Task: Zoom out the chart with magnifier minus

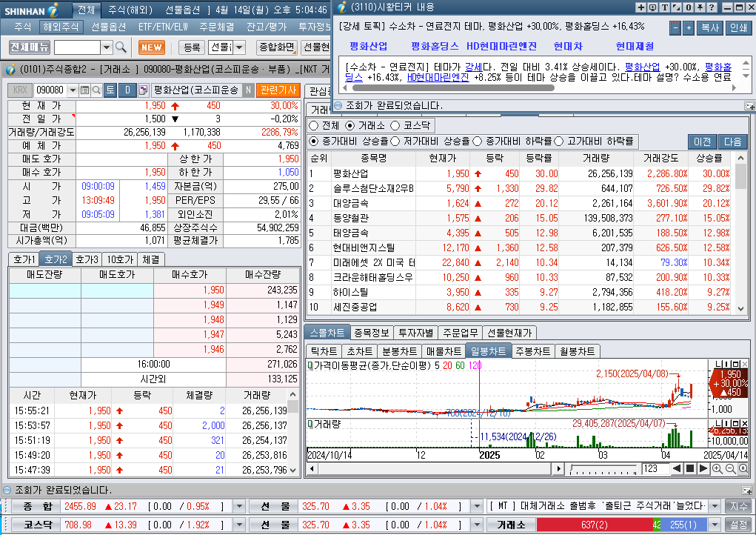Action: point(730,468)
